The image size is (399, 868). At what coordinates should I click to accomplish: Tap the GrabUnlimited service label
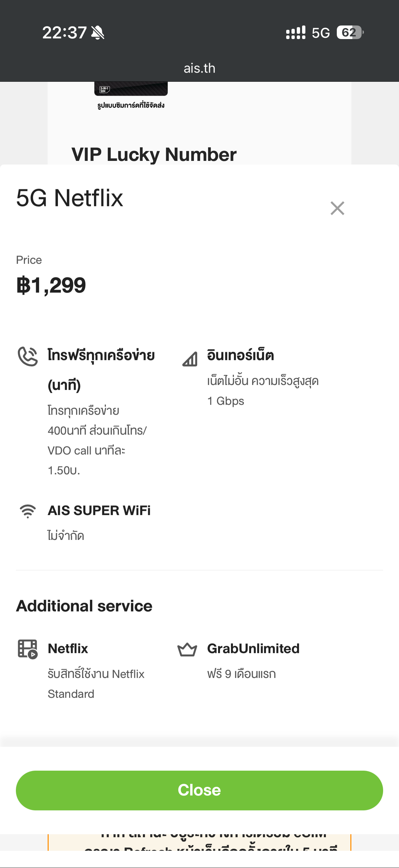[x=253, y=649]
